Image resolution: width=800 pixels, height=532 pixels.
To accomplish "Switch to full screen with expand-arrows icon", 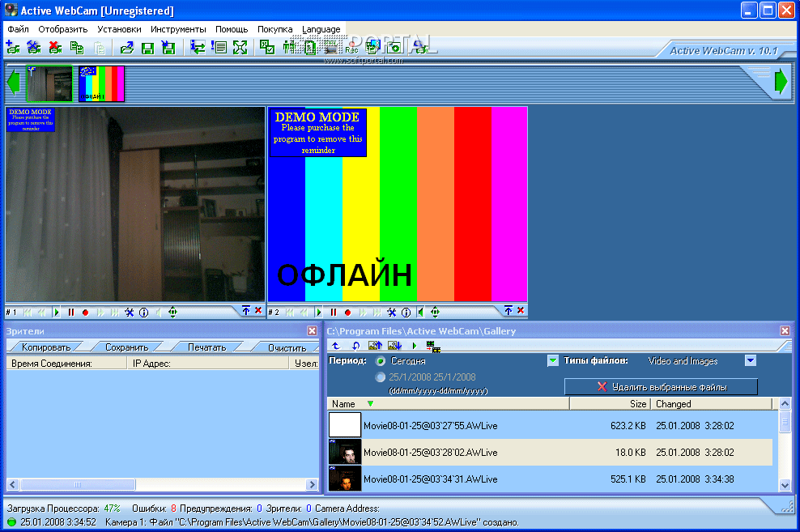I will 240,48.
